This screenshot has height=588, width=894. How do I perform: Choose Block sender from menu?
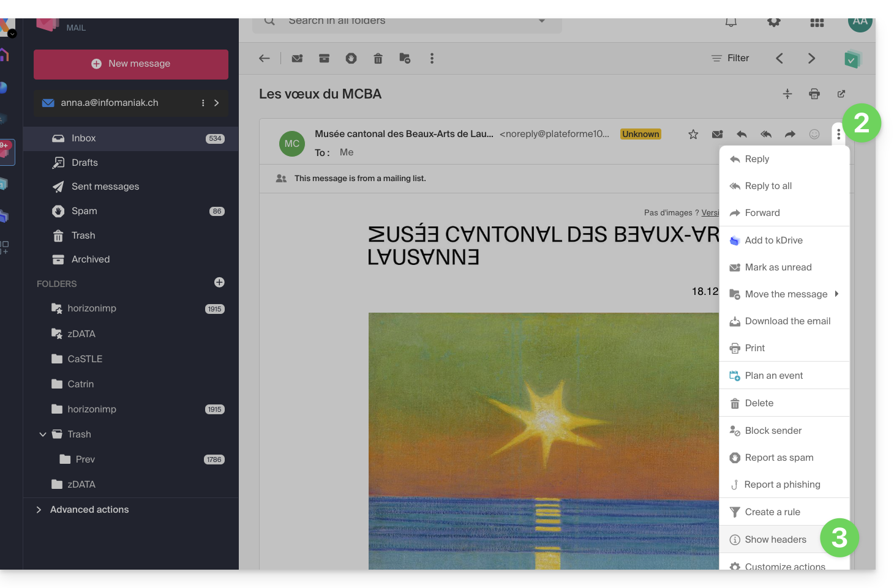773,431
